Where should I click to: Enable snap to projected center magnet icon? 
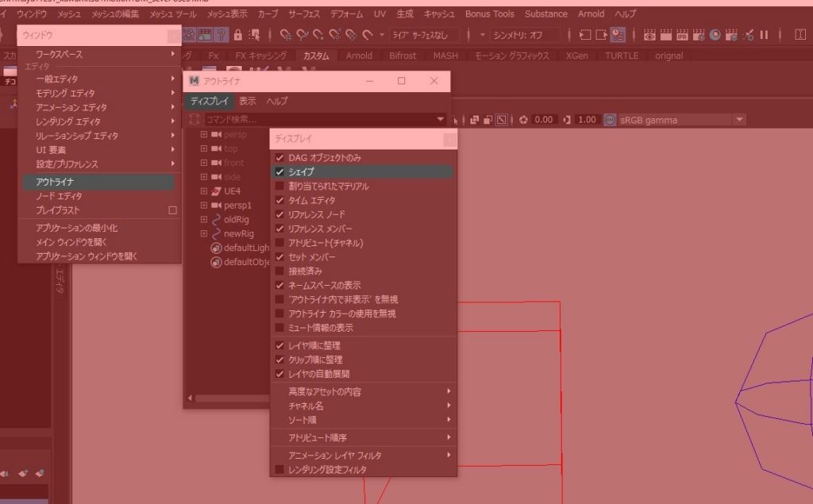[x=335, y=35]
